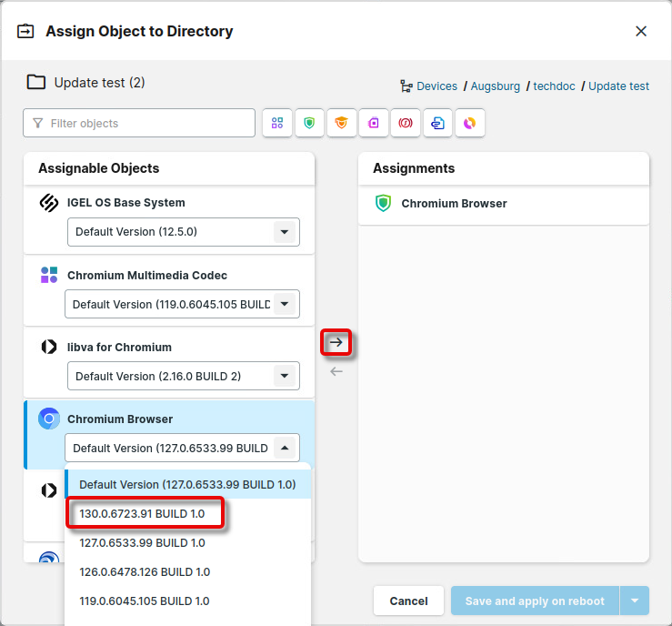Click the green shield filter icon
Image resolution: width=672 pixels, height=626 pixels.
[x=309, y=123]
